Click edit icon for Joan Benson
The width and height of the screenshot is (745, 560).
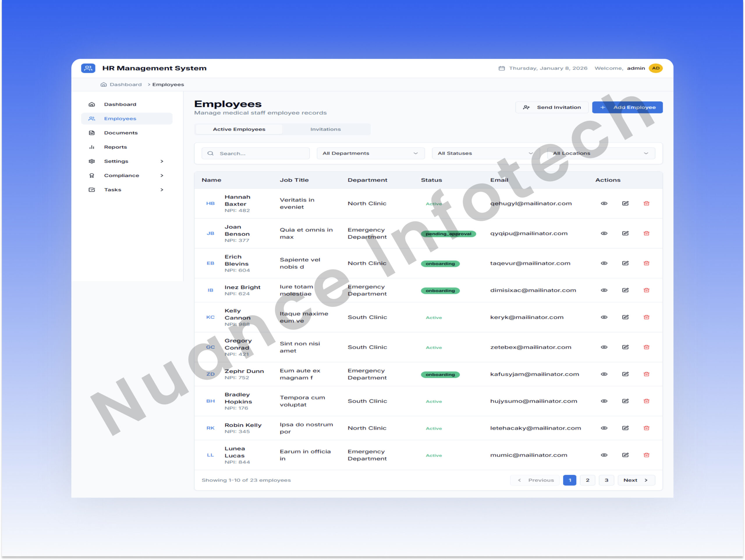tap(625, 234)
